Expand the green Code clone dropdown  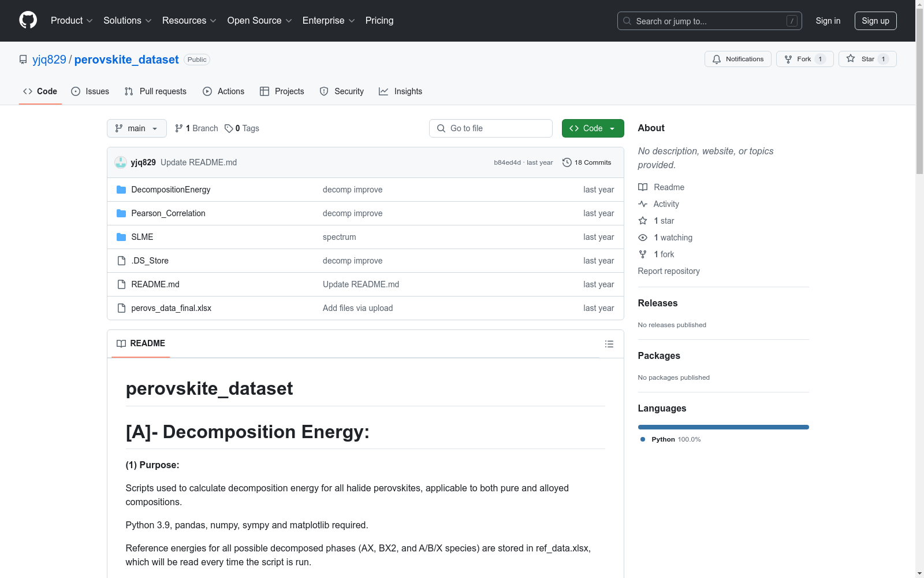(593, 128)
